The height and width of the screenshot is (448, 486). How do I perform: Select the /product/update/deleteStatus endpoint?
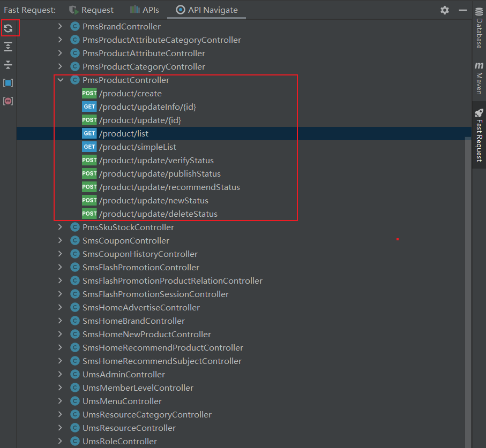click(x=158, y=214)
